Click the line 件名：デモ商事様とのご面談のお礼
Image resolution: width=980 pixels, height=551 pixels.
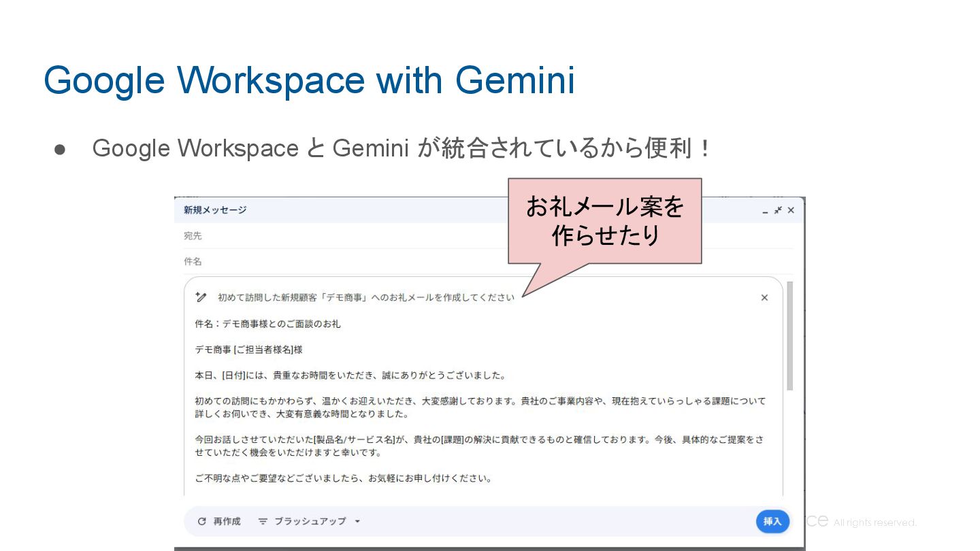coord(267,324)
